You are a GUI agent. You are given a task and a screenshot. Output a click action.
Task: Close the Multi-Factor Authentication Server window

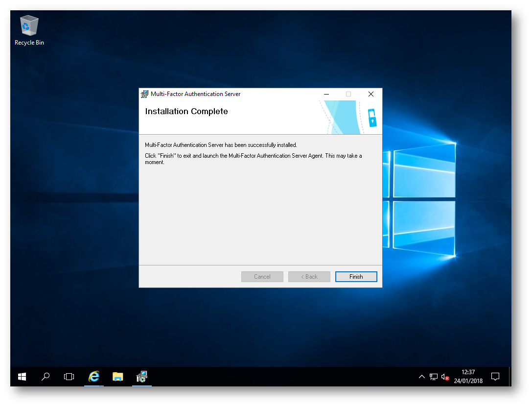pyautogui.click(x=371, y=94)
